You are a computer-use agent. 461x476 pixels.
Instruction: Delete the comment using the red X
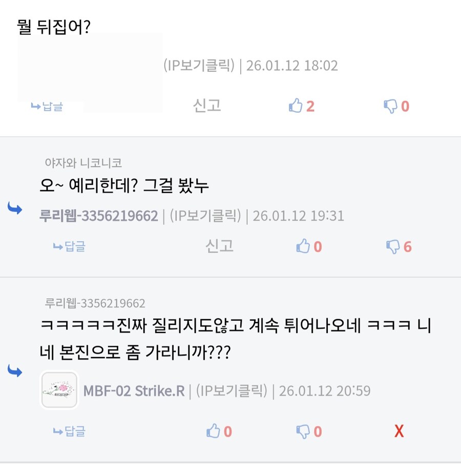click(x=399, y=431)
